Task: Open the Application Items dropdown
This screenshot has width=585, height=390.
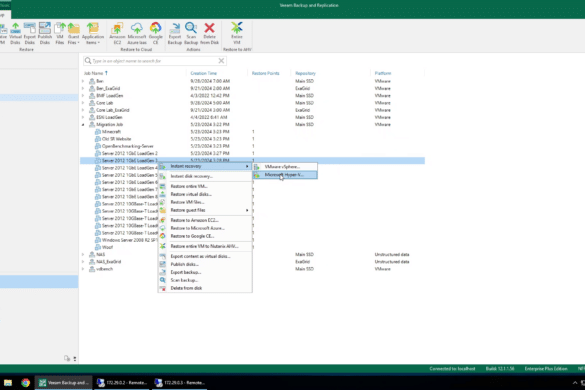Action: tap(93, 33)
